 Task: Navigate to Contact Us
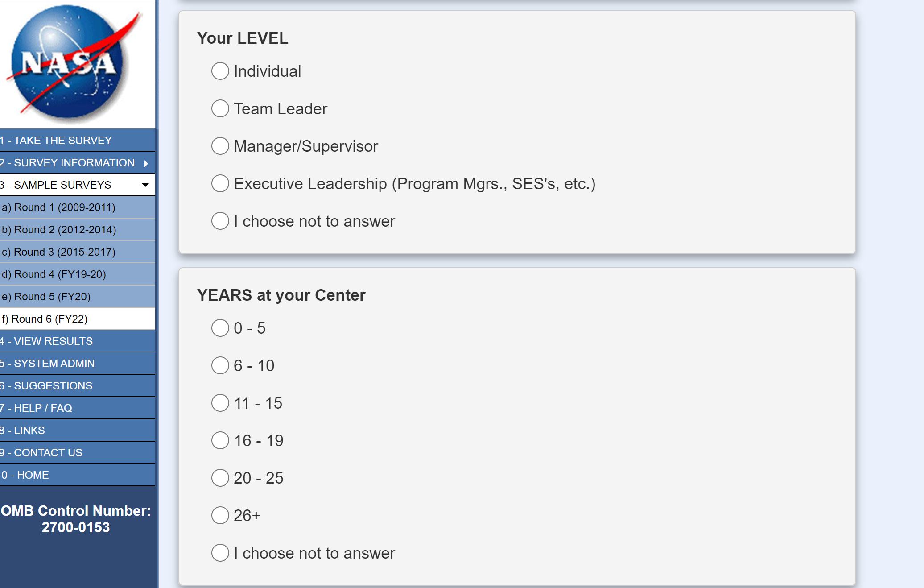click(x=48, y=453)
